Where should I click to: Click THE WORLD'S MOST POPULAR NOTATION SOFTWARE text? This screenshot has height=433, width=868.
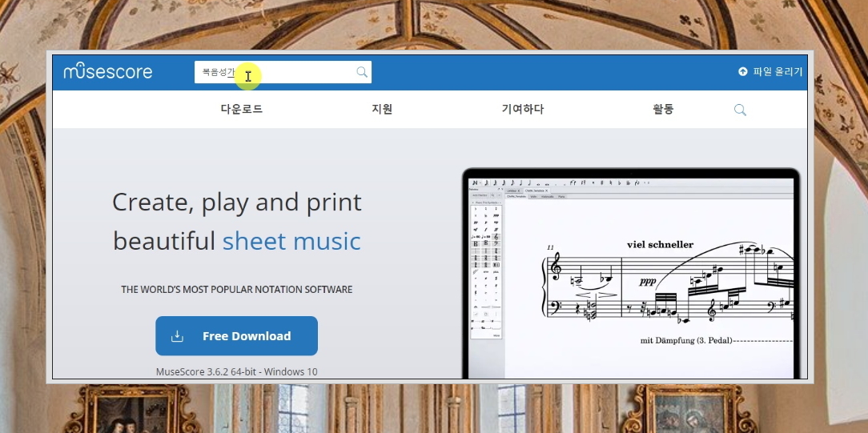236,289
